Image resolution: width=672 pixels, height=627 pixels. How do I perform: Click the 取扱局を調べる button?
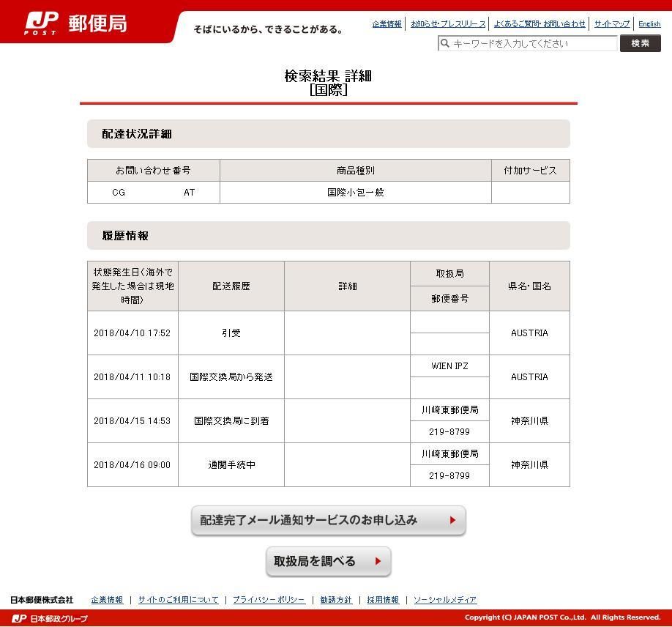[x=328, y=561]
